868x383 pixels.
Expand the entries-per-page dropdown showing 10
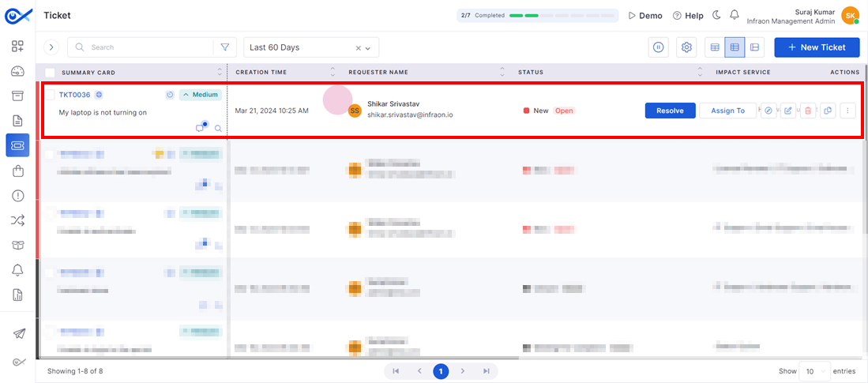pos(815,371)
